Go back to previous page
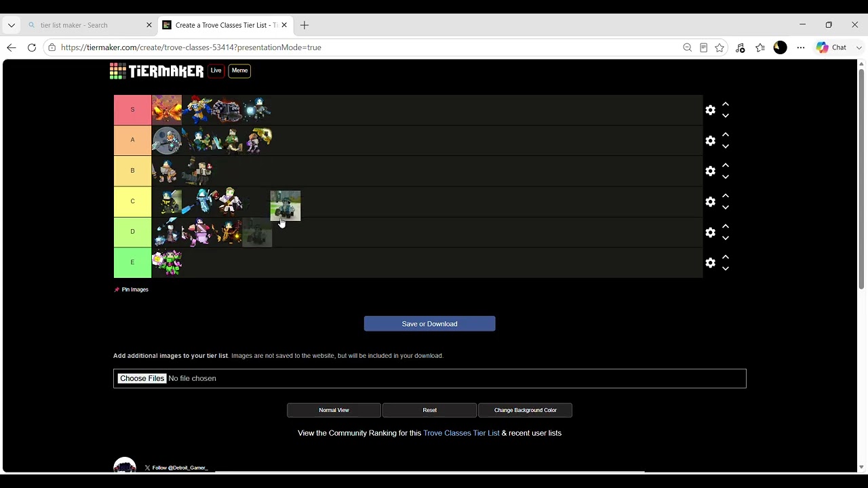The width and height of the screenshot is (868, 488). tap(12, 47)
